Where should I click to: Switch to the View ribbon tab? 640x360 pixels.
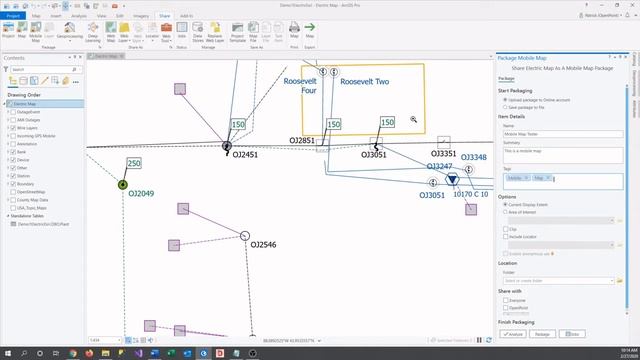101,16
